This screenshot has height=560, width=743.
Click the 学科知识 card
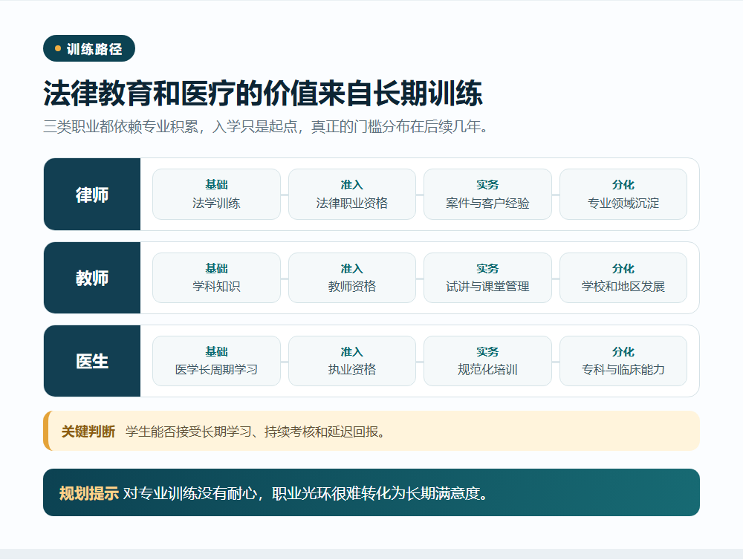tap(216, 278)
